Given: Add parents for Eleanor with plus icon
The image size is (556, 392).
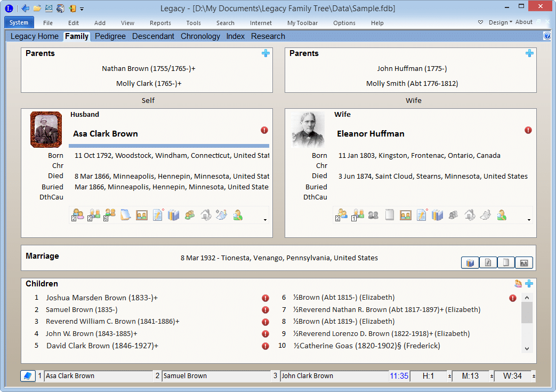Looking at the screenshot, I should point(529,53).
